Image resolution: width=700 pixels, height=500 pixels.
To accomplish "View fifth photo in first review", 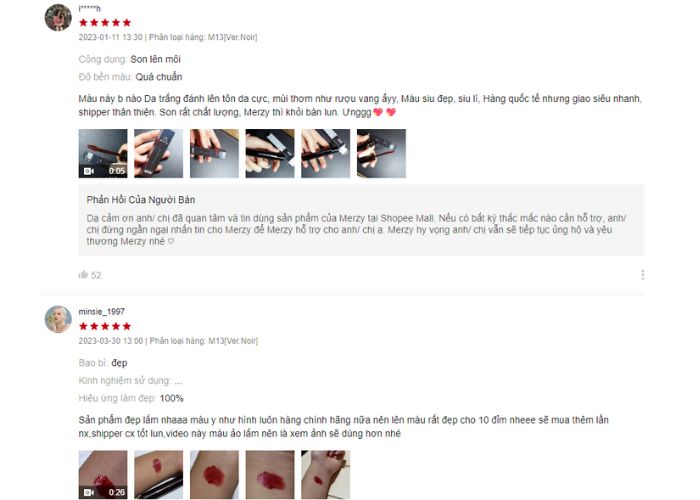I will click(325, 154).
